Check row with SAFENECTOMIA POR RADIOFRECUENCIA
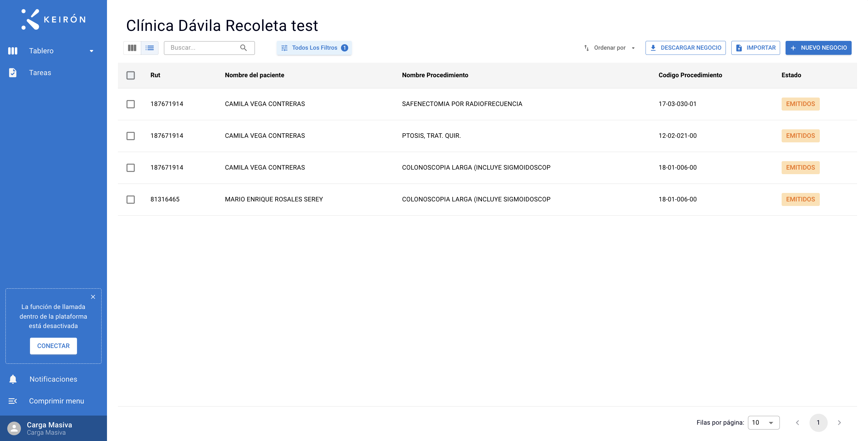Screen dimensions: 868x441 (131, 104)
